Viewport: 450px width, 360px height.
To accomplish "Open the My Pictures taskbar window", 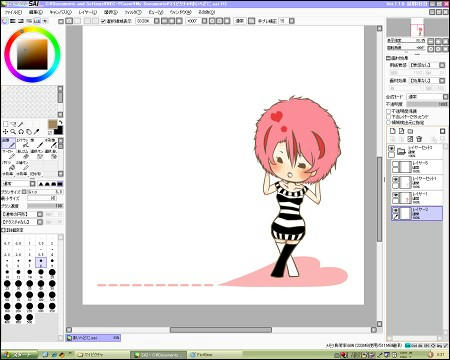I will pos(102,355).
